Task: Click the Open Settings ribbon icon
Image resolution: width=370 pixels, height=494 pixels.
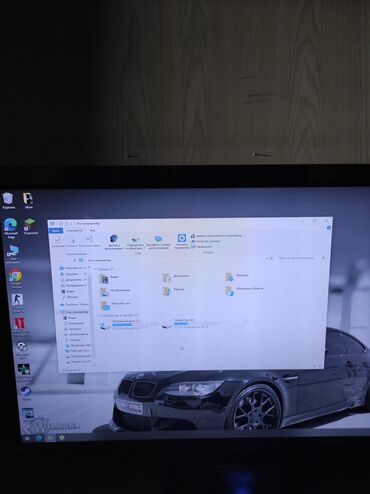Action: [182, 241]
